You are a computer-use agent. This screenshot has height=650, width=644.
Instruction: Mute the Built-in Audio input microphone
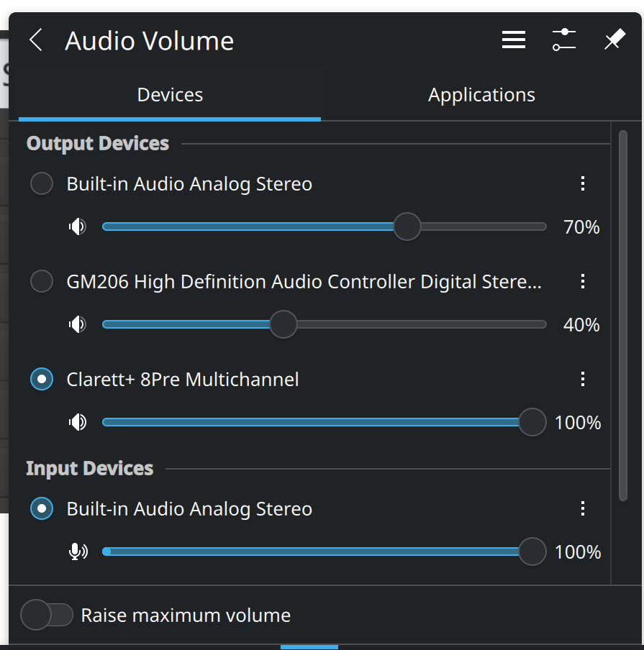(77, 552)
